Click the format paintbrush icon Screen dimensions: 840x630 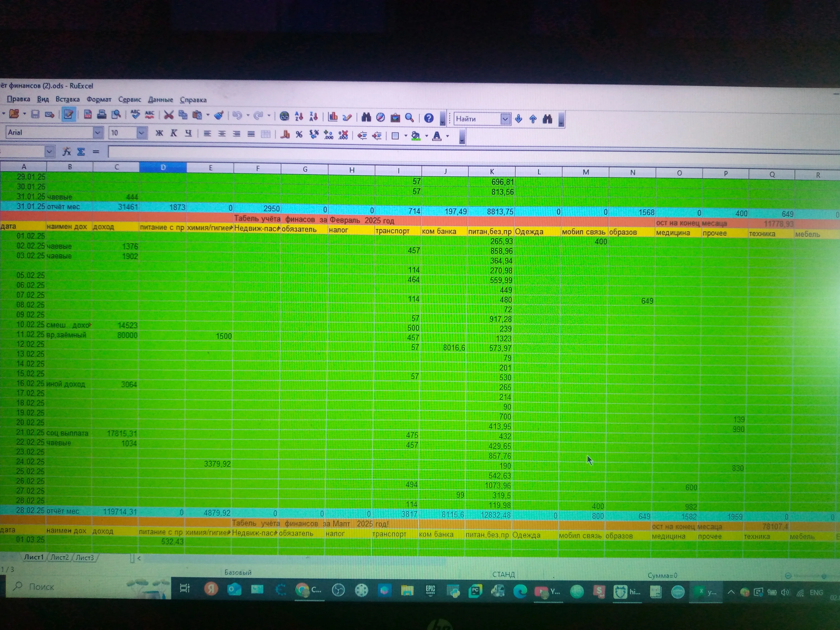(x=219, y=115)
